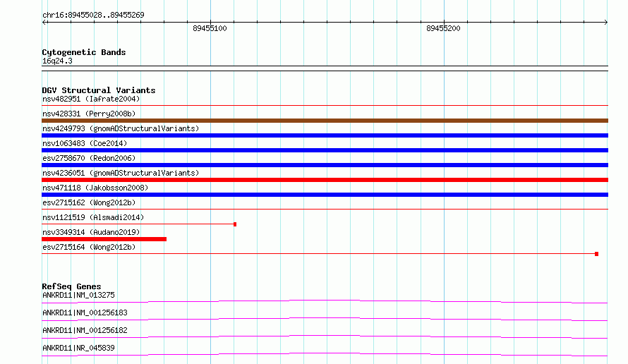Screen dimensions: 628x364
Task: Select the DGV Structural Variants track title
Action: [99, 90]
